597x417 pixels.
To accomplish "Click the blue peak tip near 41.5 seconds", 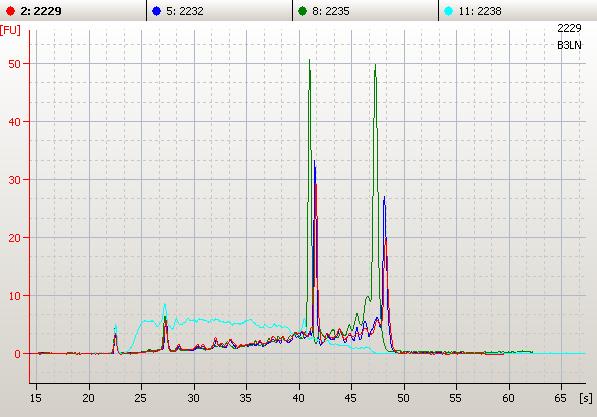I will [314, 161].
